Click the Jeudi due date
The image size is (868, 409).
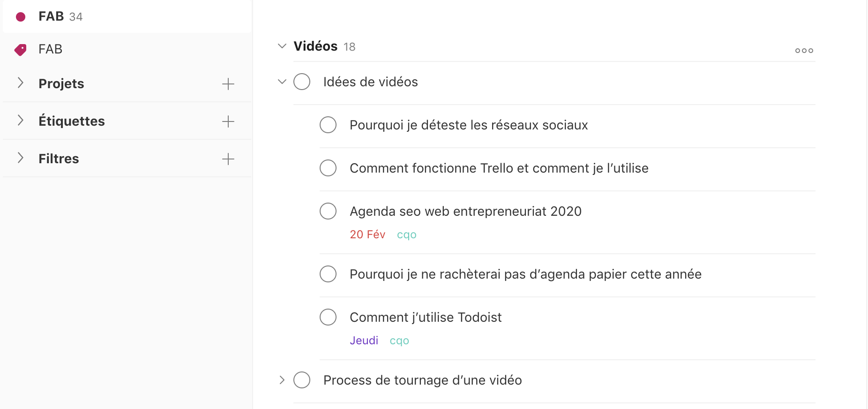[x=364, y=341]
